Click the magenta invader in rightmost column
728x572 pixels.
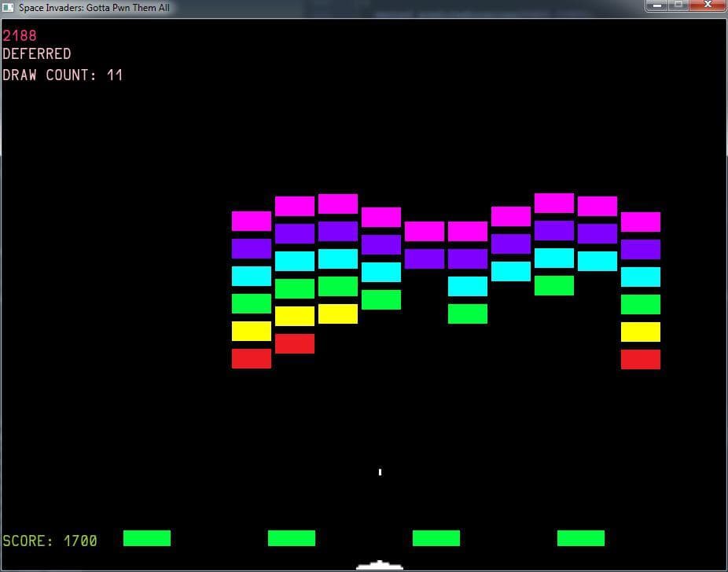point(640,222)
